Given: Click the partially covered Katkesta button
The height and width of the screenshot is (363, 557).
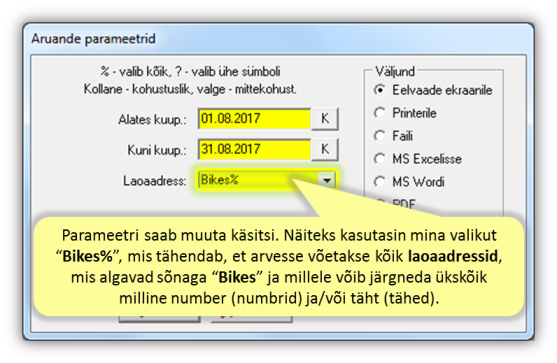Looking at the screenshot, I should 252,318.
